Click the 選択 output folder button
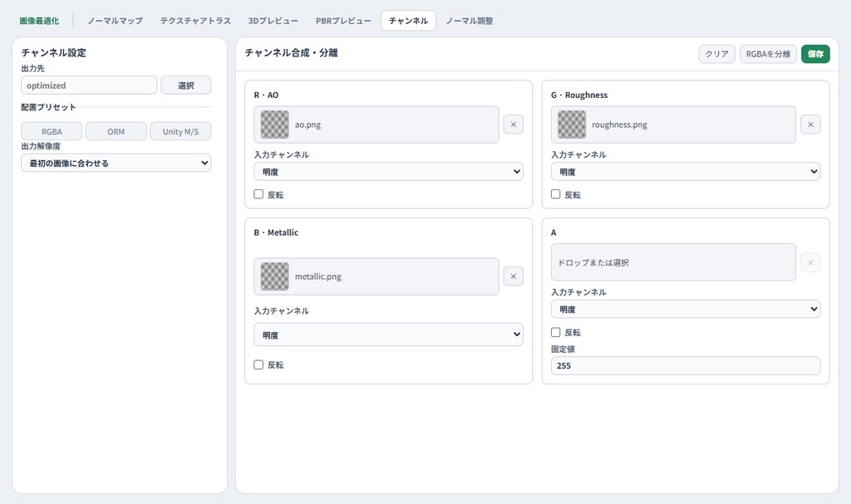This screenshot has width=851, height=504. 185,86
